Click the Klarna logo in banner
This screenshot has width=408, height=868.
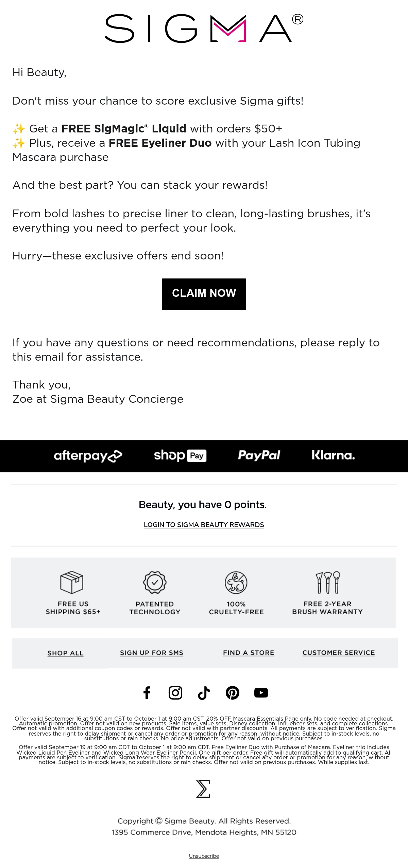tap(333, 455)
